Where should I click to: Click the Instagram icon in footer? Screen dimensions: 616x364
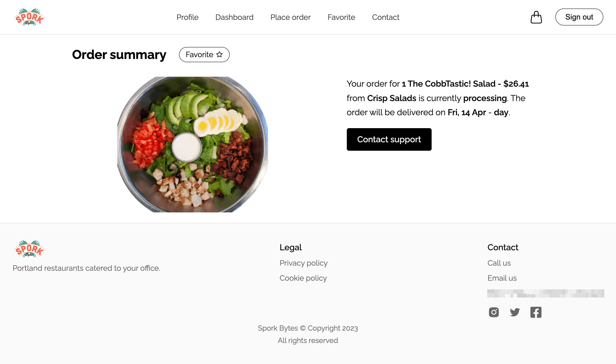(493, 312)
